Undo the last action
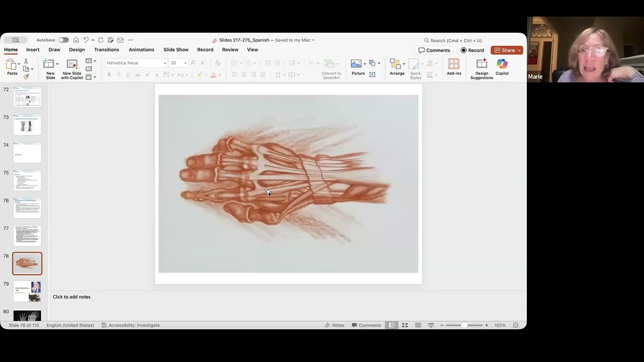This screenshot has height=362, width=644. (86, 40)
